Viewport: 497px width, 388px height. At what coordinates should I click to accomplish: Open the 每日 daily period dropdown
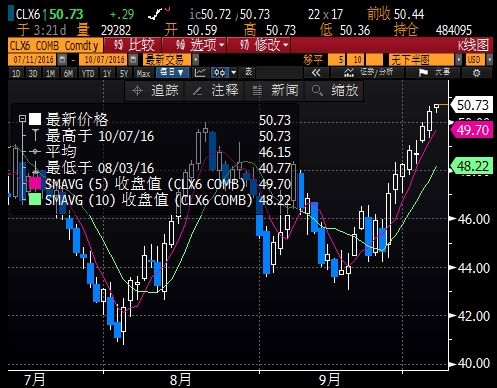172,72
